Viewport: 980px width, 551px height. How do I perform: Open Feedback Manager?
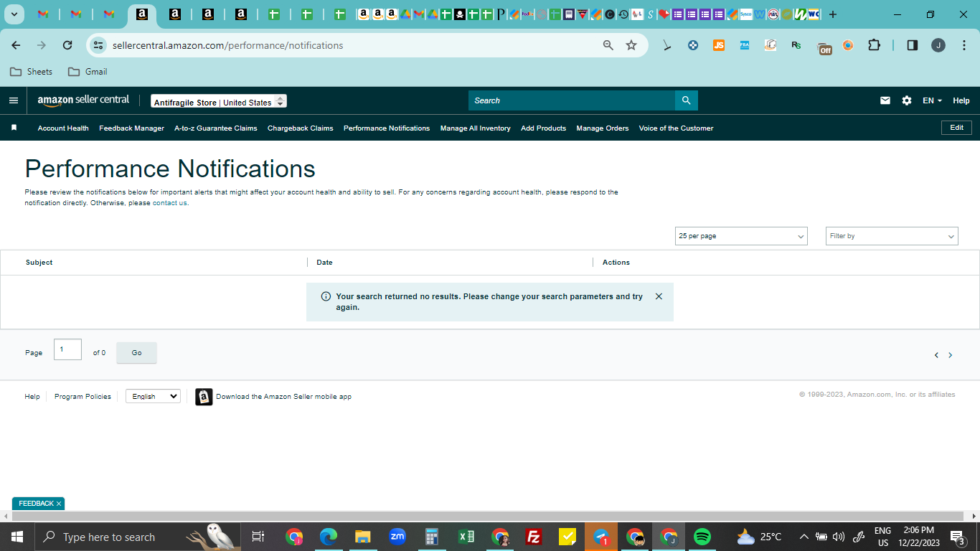(x=131, y=128)
